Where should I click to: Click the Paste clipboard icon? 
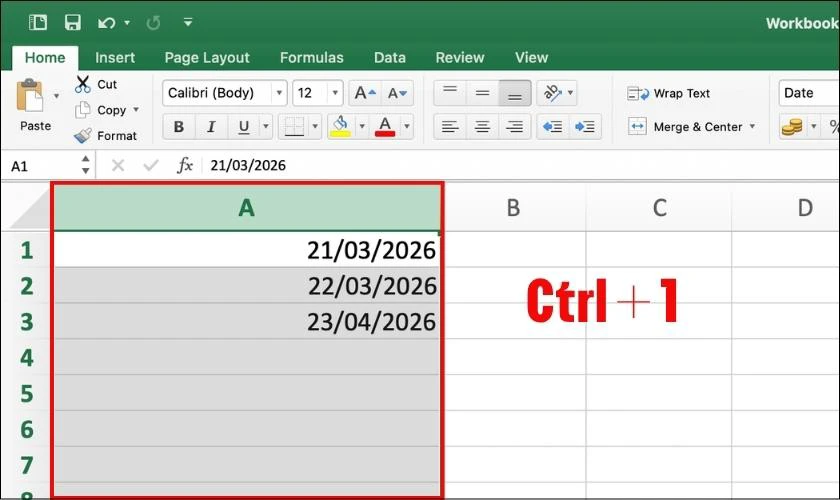pos(29,95)
